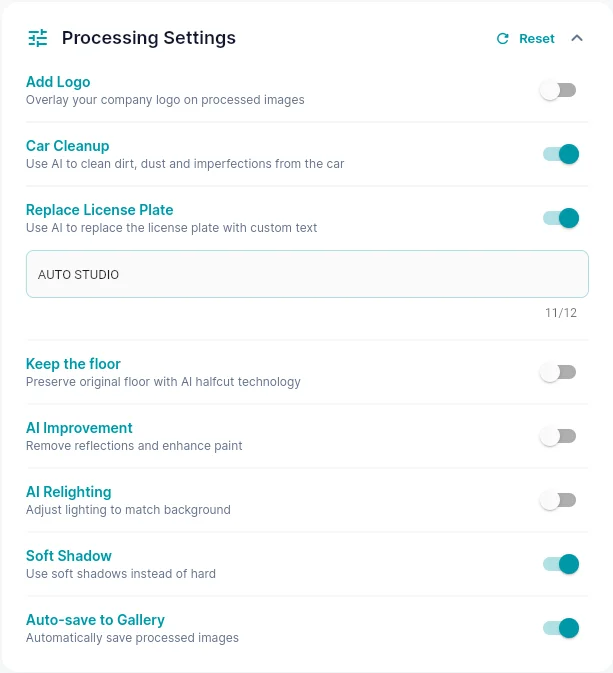This screenshot has width=613, height=673.
Task: Click the Keep the floor label
Action: click(x=73, y=364)
